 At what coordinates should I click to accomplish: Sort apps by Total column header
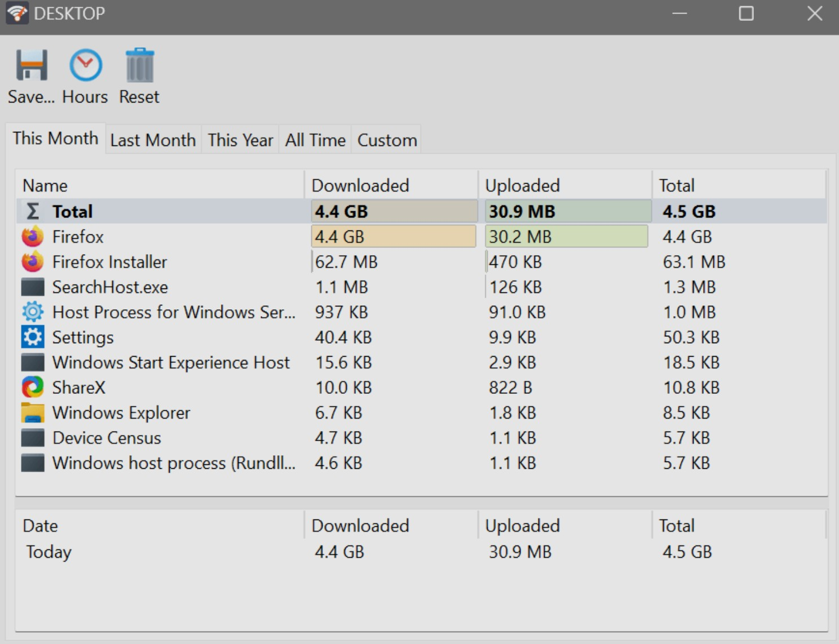[739, 185]
